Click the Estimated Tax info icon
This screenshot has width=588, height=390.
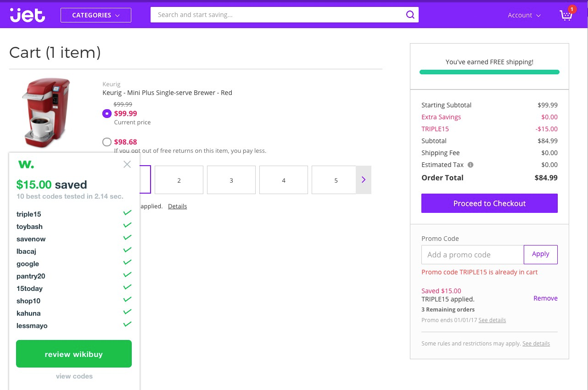tap(470, 165)
